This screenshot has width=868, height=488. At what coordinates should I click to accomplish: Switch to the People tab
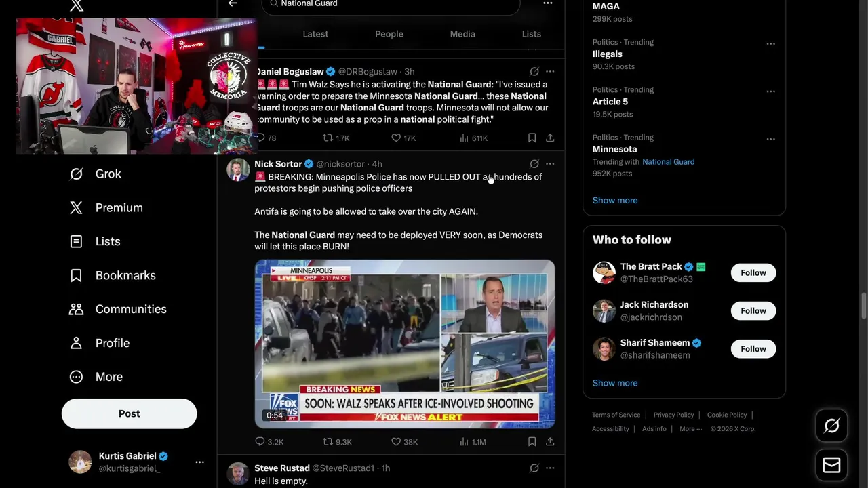(x=389, y=34)
